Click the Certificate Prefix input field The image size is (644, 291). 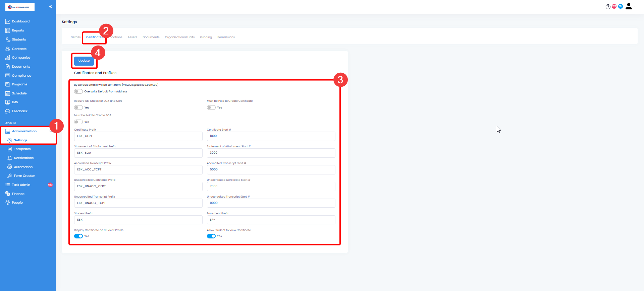(138, 136)
